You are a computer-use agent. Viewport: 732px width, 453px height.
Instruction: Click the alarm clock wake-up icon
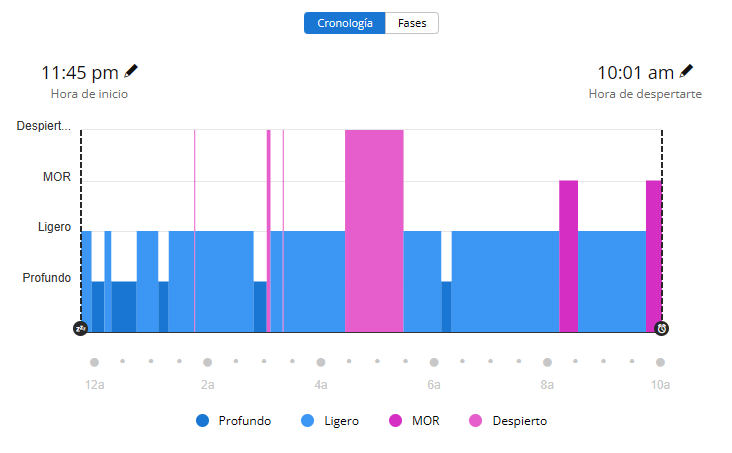click(661, 328)
